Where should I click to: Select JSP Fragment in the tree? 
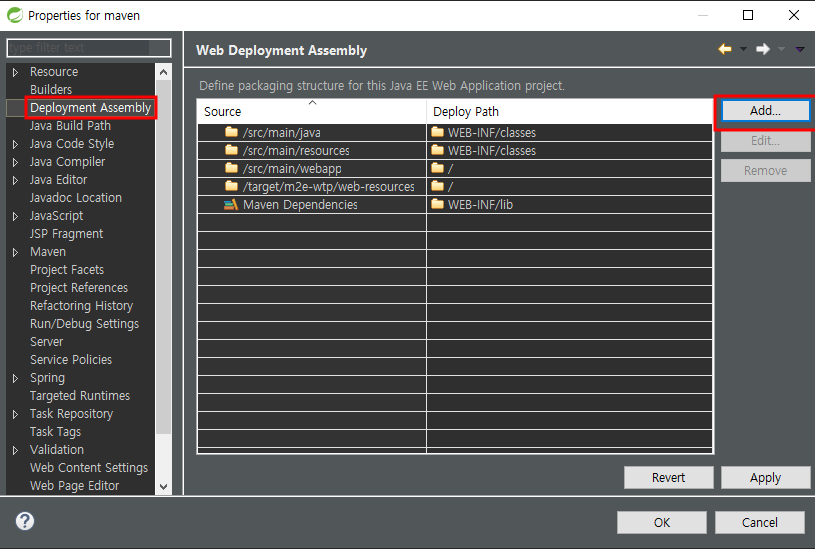pos(67,234)
